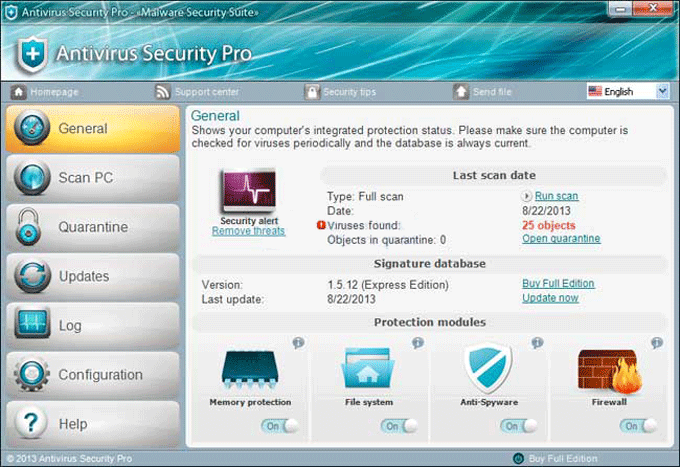Image resolution: width=680 pixels, height=467 pixels.
Task: Click the Anti-Spyware shield icon
Action: [488, 368]
